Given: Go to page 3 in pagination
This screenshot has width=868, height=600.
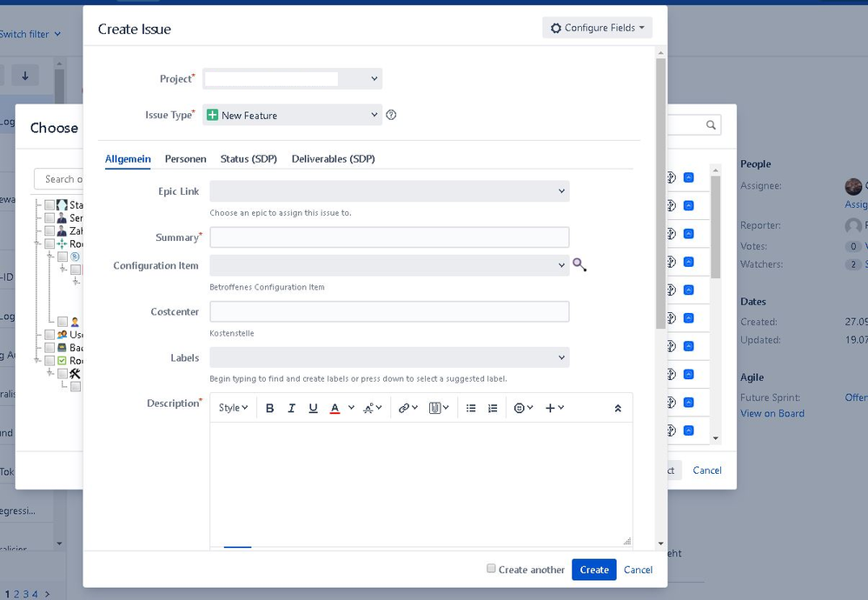Looking at the screenshot, I should [25, 594].
